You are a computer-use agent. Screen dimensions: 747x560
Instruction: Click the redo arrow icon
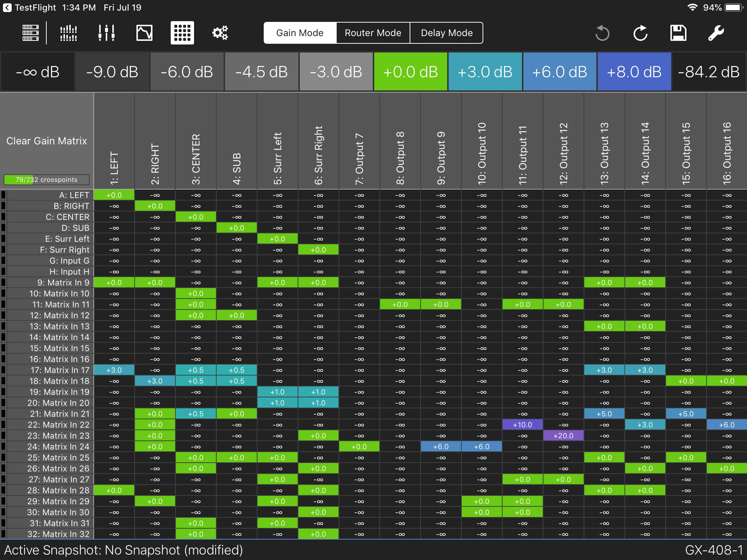pos(640,33)
